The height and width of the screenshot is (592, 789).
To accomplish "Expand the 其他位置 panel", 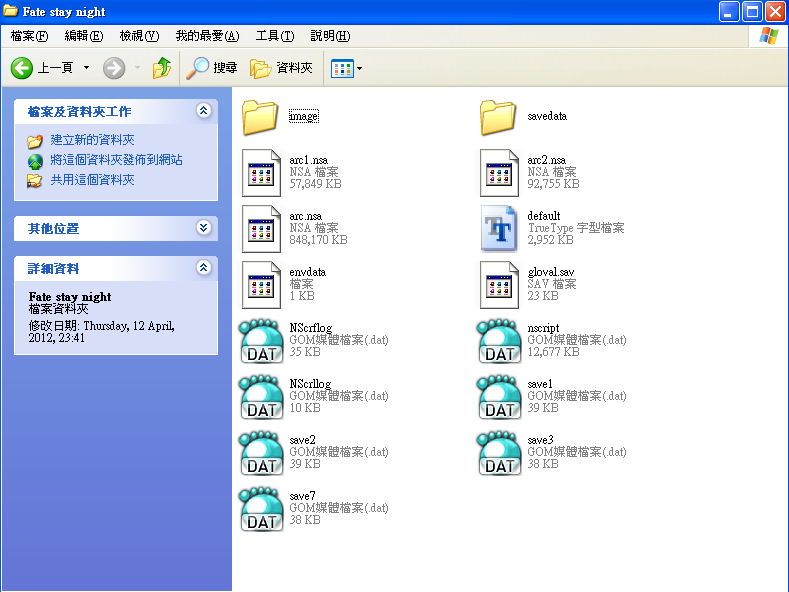I will pos(203,228).
